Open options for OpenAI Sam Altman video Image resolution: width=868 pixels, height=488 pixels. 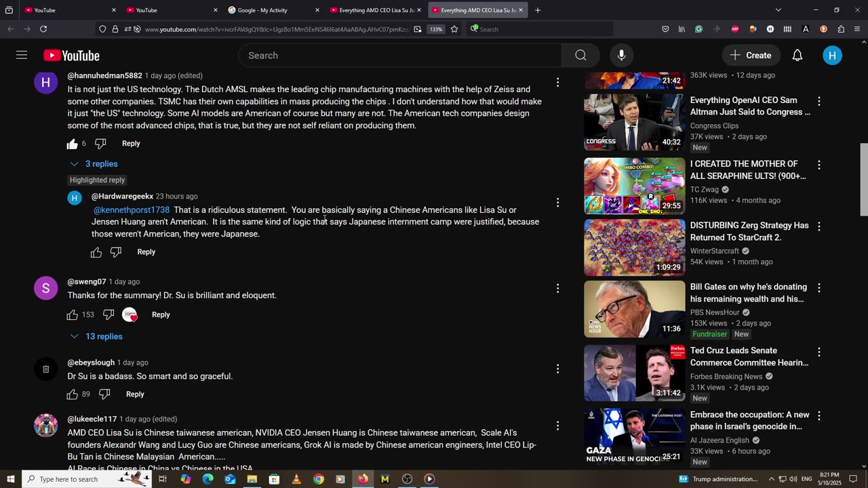(x=818, y=101)
